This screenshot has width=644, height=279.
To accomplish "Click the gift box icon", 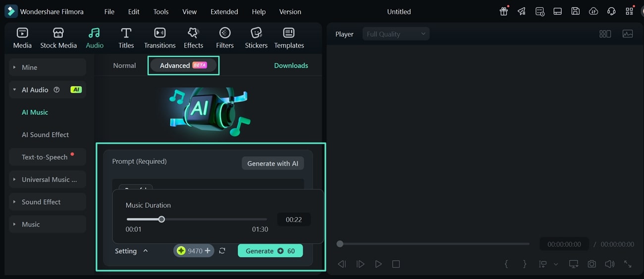I will tap(504, 11).
